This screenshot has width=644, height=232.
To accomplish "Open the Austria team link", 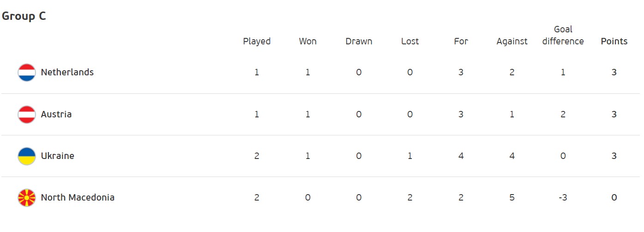I will click(56, 114).
